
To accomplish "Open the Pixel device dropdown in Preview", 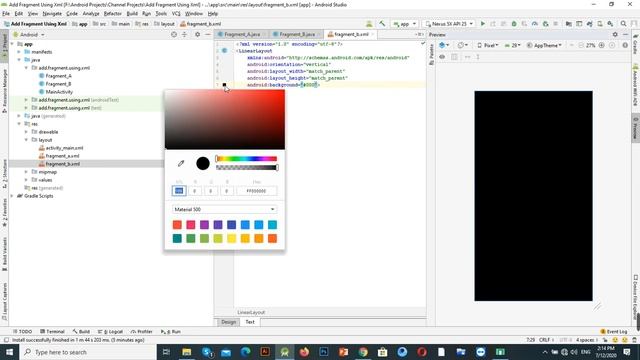I will tap(488, 45).
